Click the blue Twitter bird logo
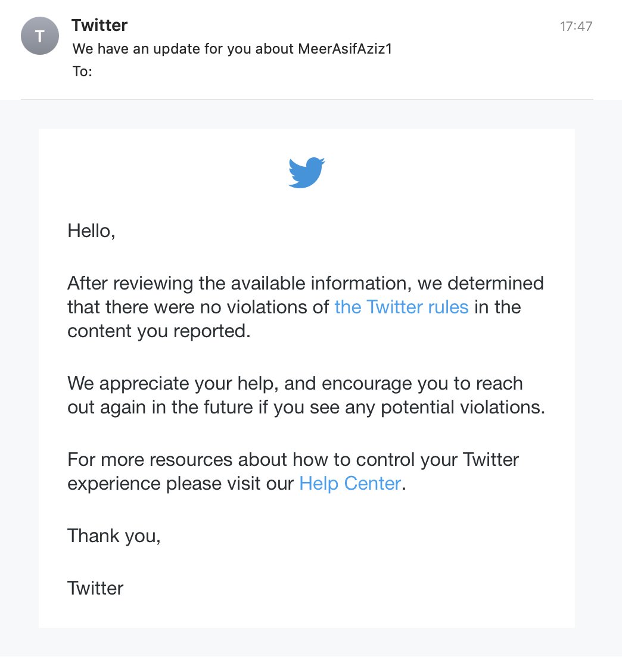This screenshot has width=622, height=672. (306, 173)
